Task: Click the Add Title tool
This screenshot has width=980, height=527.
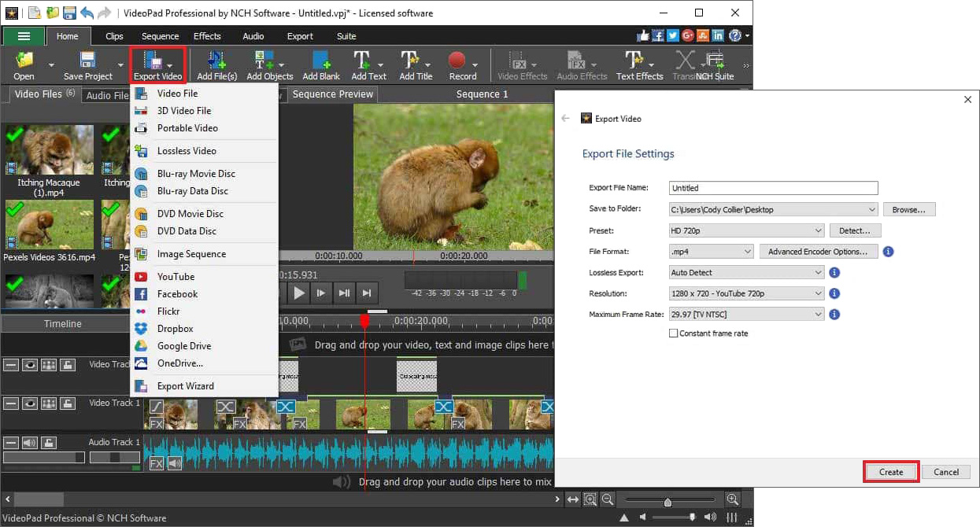Action: [x=415, y=64]
